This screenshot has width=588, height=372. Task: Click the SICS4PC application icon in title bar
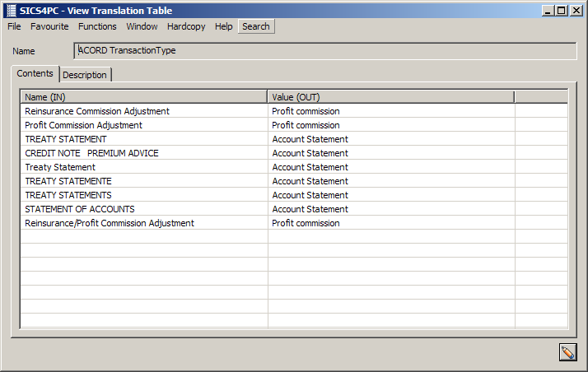coord(10,10)
